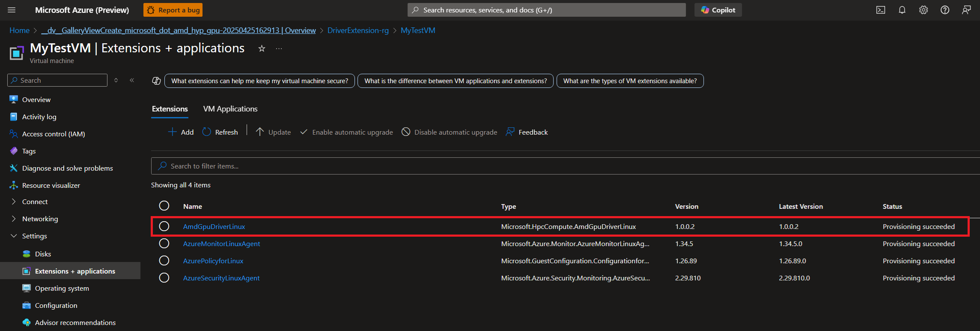Click Disable automatic upgrade

pyautogui.click(x=449, y=132)
